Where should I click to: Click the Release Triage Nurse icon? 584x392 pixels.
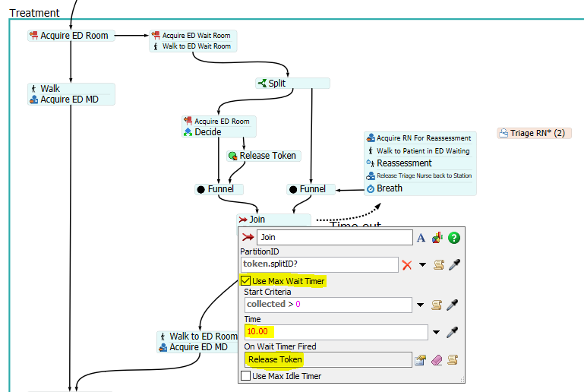371,175
